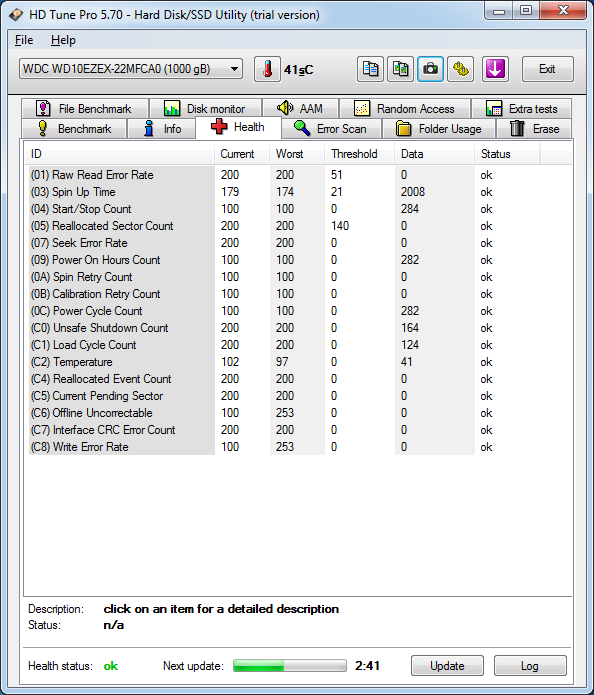
Task: Copy info to clipboard via the text-page icon
Action: [370, 69]
